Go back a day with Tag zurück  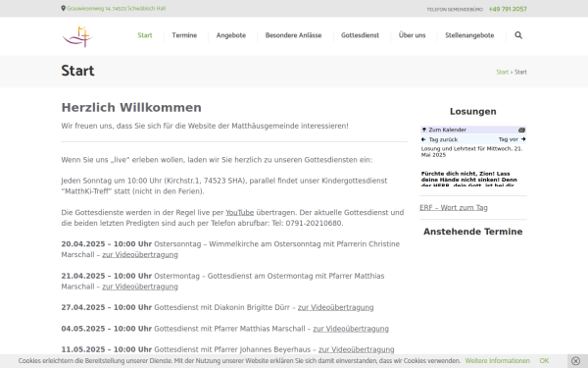click(443, 139)
